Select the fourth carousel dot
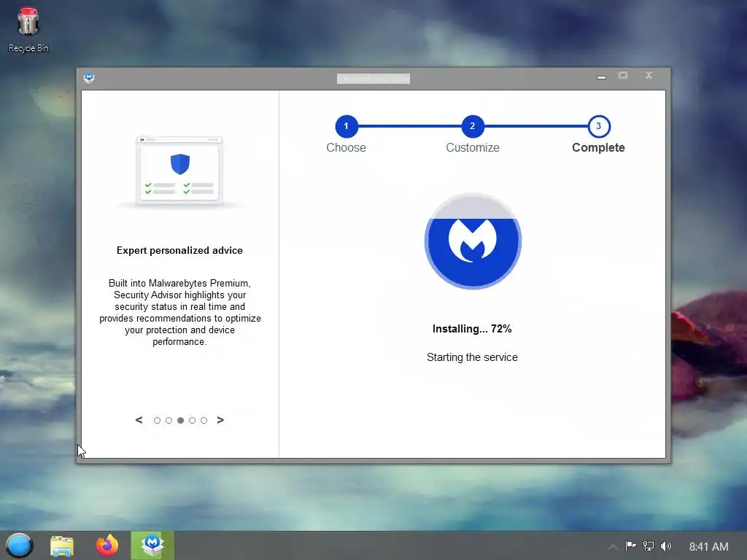 click(x=192, y=421)
